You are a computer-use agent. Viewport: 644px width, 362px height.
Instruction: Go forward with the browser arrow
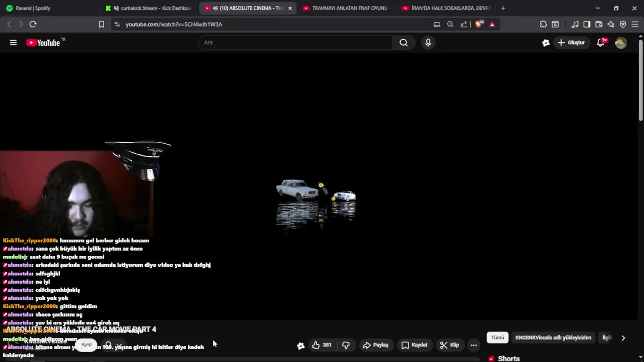(21, 24)
